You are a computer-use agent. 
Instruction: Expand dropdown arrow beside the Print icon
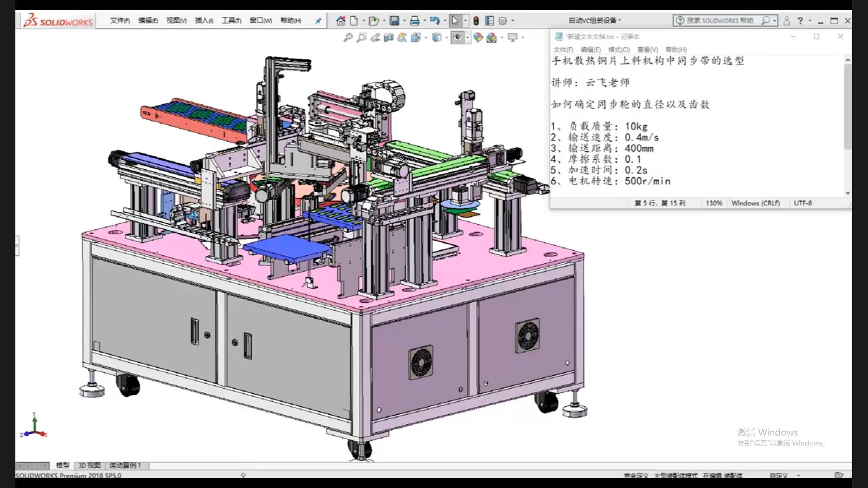[x=425, y=20]
